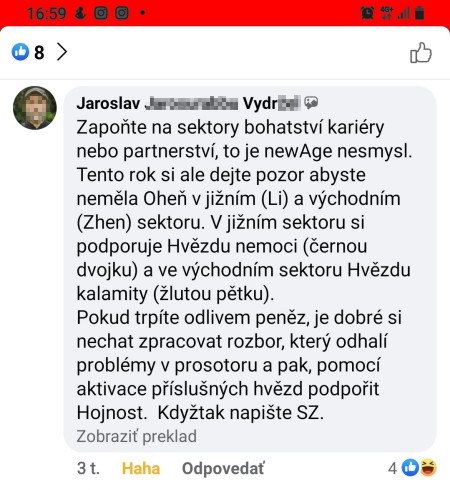Tap the reactions count number 8
450x490 pixels.
point(39,52)
